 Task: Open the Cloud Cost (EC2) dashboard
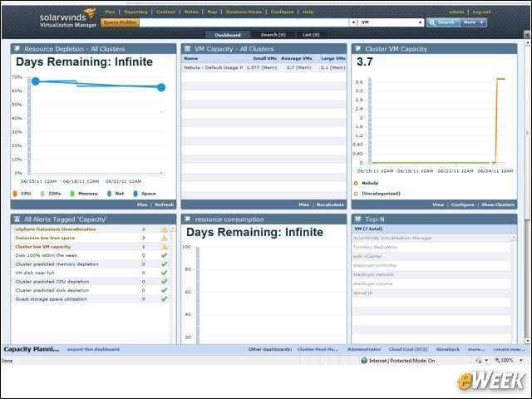coord(408,349)
